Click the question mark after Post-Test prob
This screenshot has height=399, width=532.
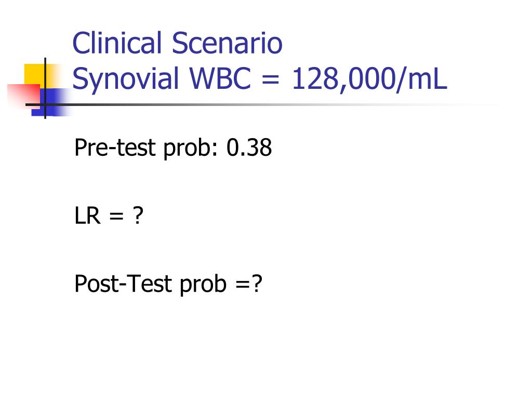point(257,283)
